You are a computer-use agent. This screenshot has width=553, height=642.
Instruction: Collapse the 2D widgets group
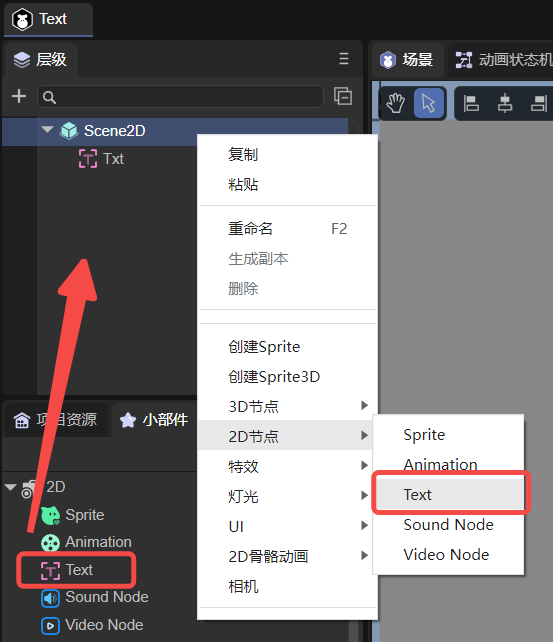coord(10,487)
